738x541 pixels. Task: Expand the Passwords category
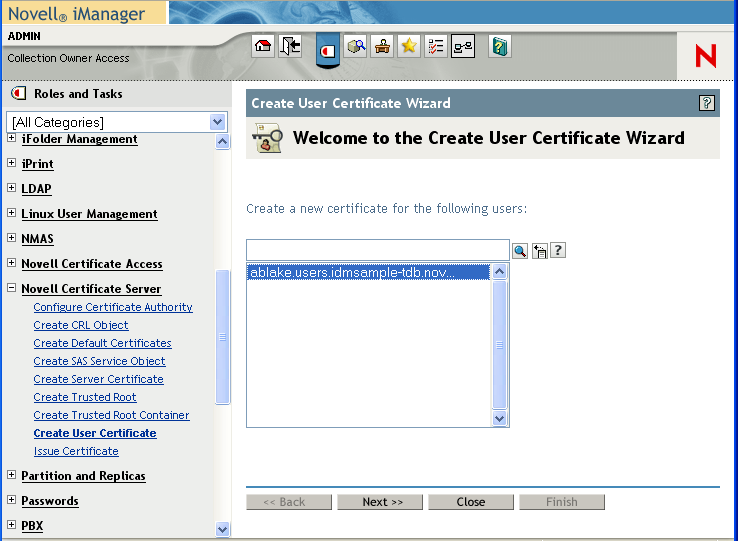click(x=12, y=501)
